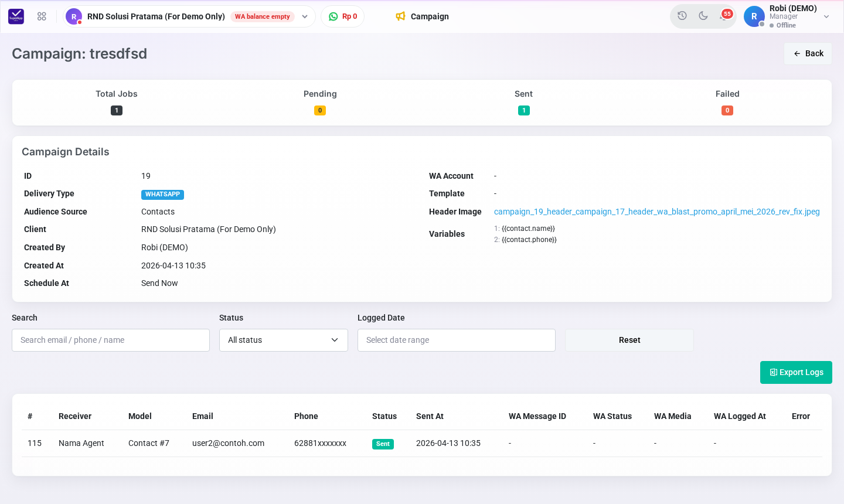
Task: Click the Error column header
Action: pyautogui.click(x=801, y=416)
